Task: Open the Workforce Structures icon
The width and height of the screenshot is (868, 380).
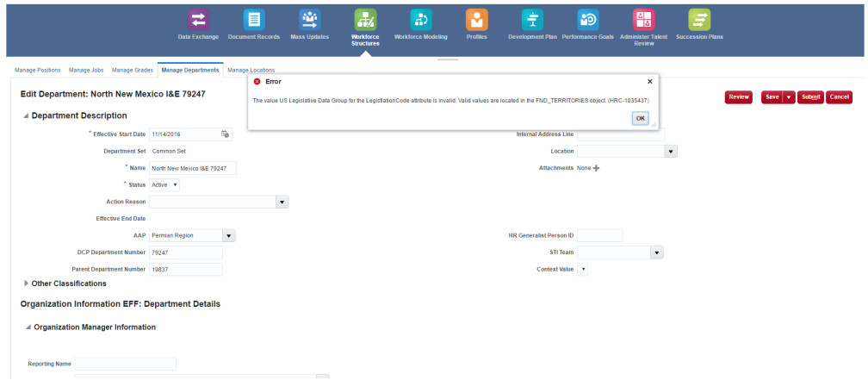Action: [x=365, y=20]
